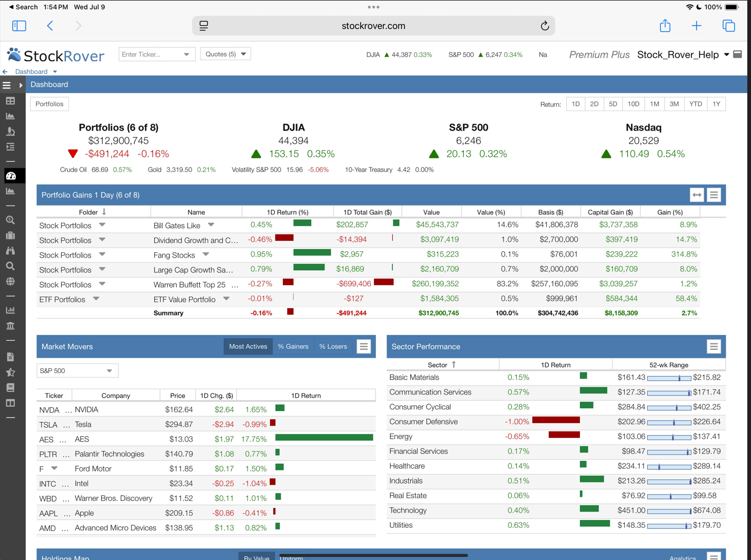
Task: Switch Market Movers to % Gainers
Action: (293, 347)
